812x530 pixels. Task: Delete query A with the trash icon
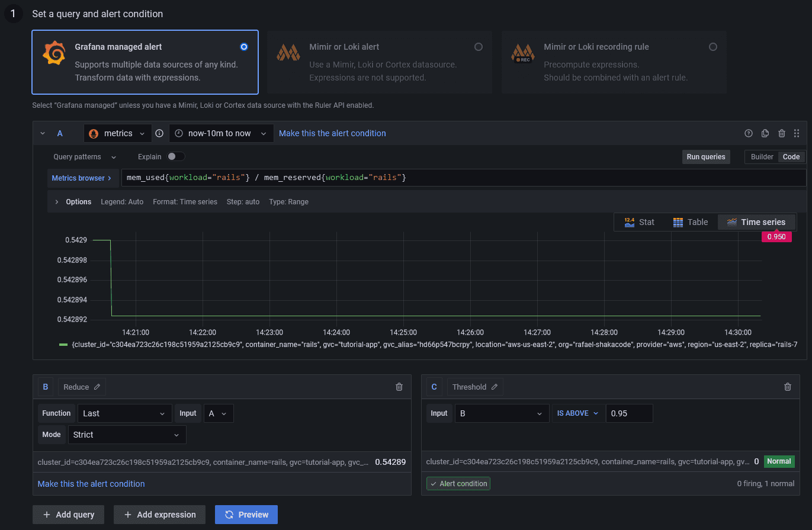click(x=782, y=133)
